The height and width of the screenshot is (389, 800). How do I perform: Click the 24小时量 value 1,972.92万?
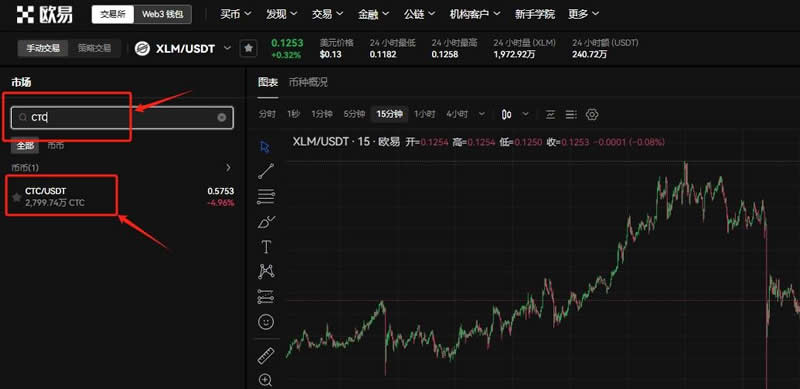(514, 54)
